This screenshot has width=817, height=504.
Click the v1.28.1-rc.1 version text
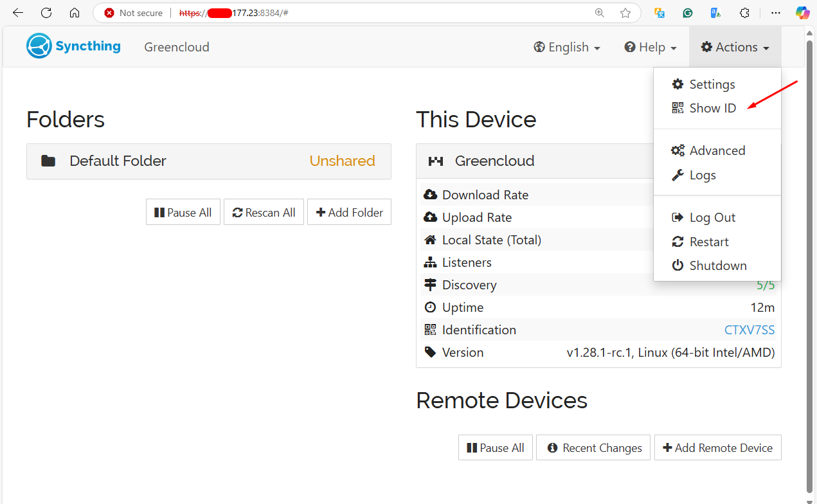670,352
